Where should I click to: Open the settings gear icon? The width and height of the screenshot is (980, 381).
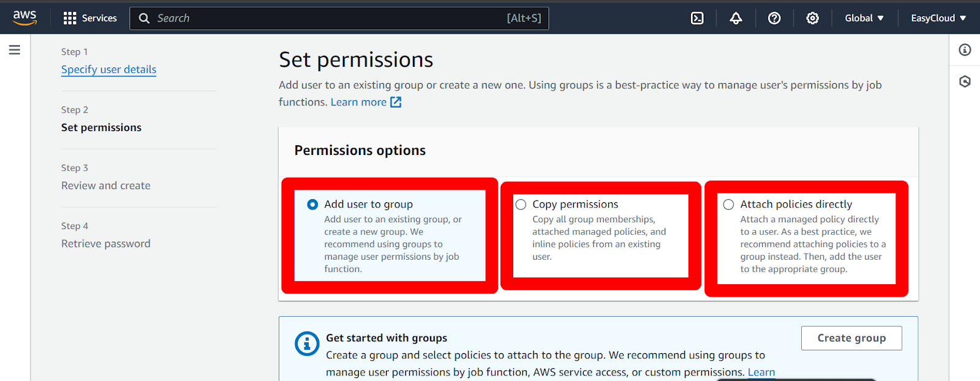812,18
